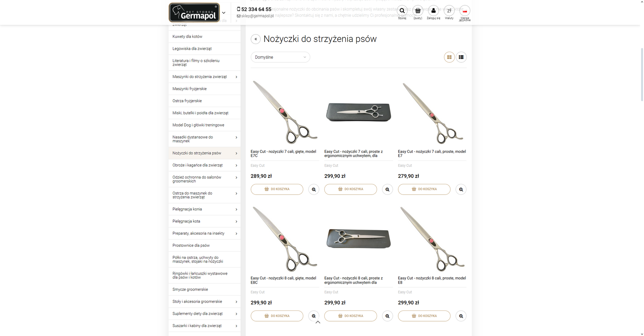Expand Maszynki do strzyżenia zwierząt submenu
The image size is (644, 336).
point(236,77)
